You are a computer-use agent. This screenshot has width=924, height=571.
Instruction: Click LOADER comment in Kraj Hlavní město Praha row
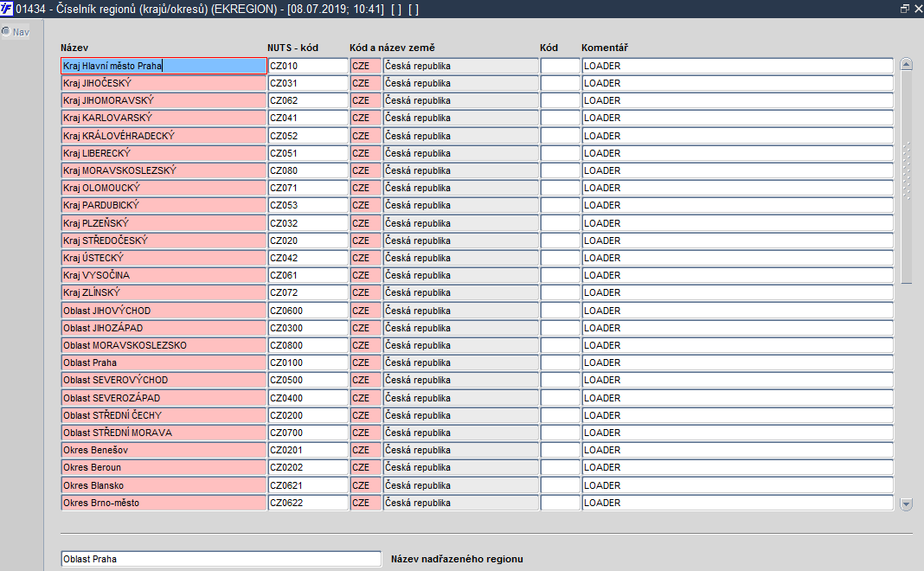[x=738, y=66]
